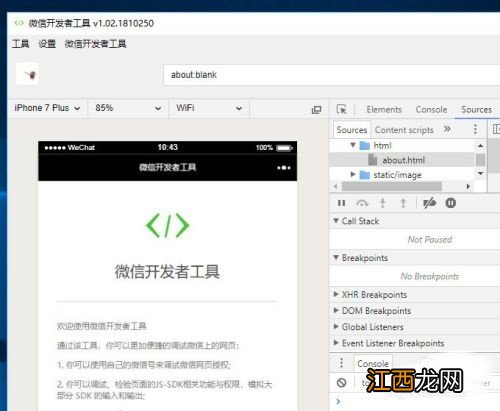Click the 10:43 time in the simulator status bar
This screenshot has width=500, height=411.
click(168, 147)
